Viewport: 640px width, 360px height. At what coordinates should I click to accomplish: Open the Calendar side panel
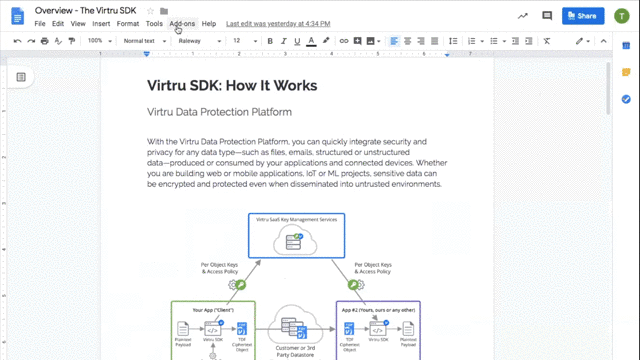click(x=626, y=45)
